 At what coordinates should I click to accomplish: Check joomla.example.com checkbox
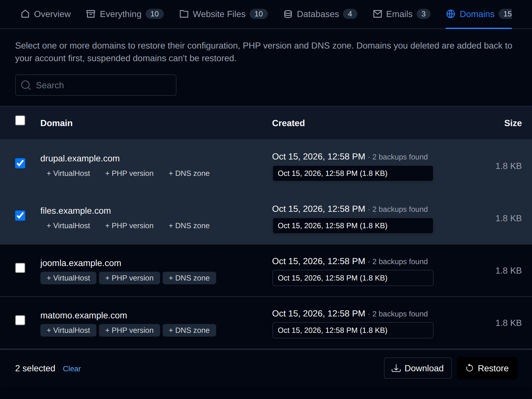pyautogui.click(x=20, y=268)
